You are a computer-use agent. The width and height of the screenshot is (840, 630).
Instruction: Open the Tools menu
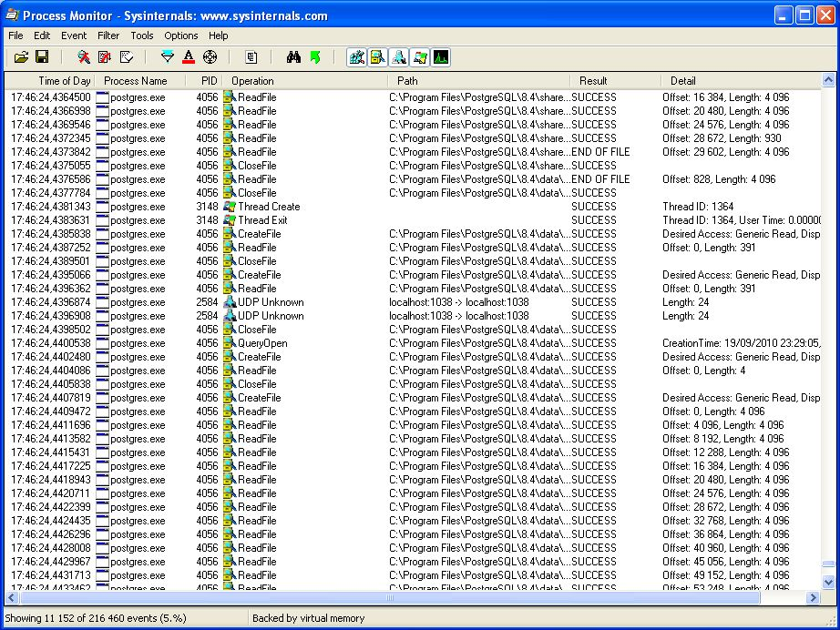click(x=142, y=36)
